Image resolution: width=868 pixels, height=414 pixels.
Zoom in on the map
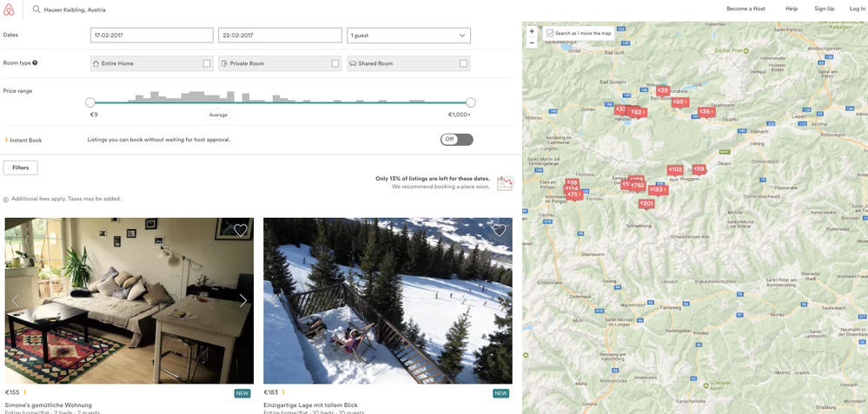[x=532, y=31]
